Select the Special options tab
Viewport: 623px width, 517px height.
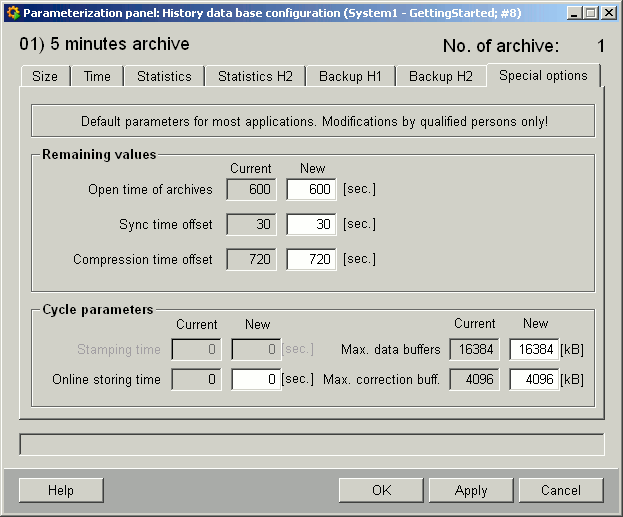(543, 75)
